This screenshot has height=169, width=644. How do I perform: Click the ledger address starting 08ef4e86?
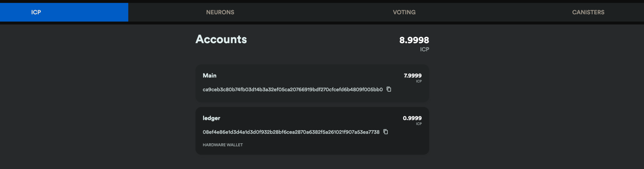[291, 132]
